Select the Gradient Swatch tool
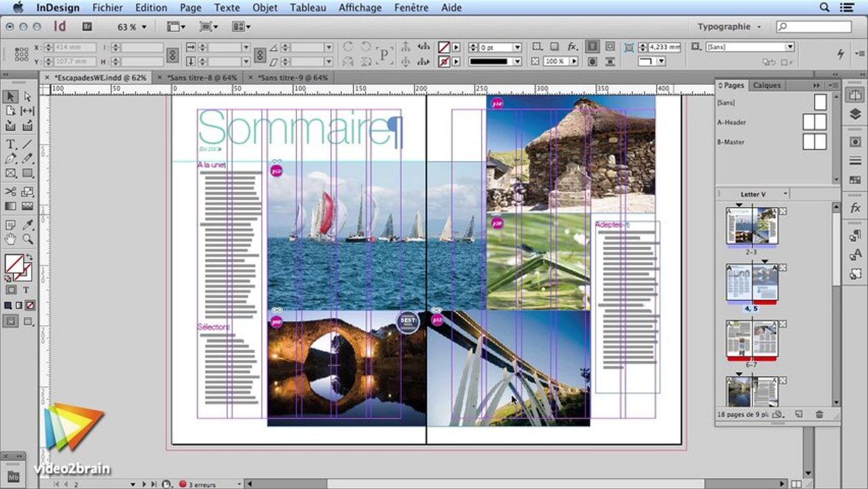The height and width of the screenshot is (489, 868). click(11, 206)
